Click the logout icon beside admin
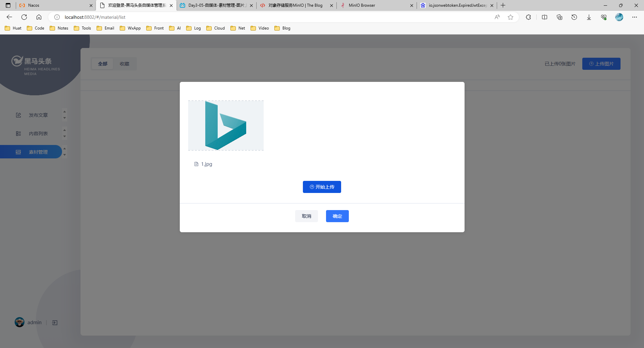The width and height of the screenshot is (644, 348). [55, 322]
